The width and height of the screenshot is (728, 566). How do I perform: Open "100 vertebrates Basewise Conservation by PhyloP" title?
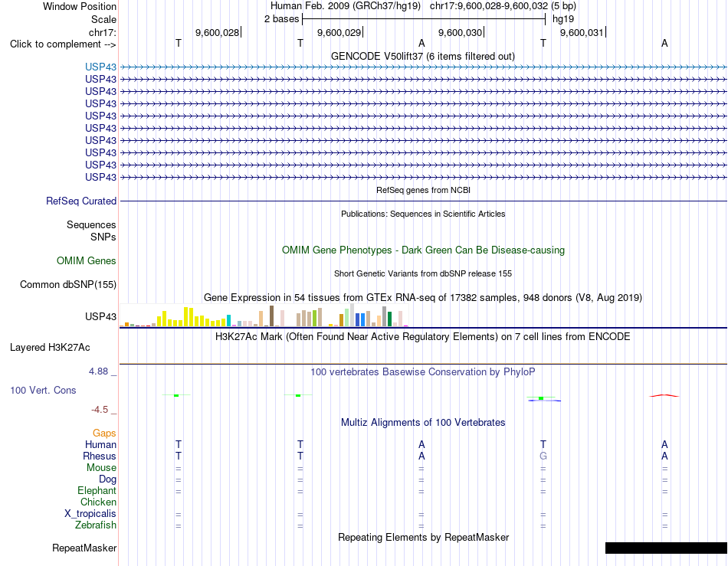[422, 371]
